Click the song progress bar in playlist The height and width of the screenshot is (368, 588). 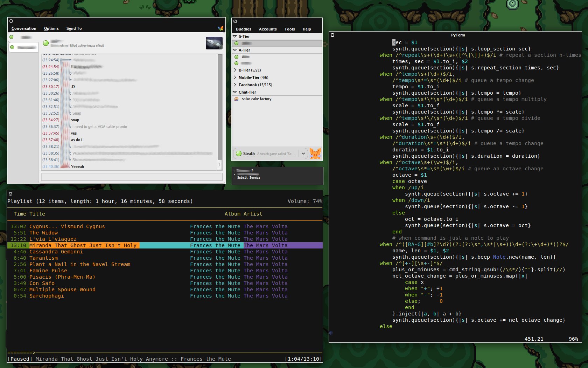point(164,353)
